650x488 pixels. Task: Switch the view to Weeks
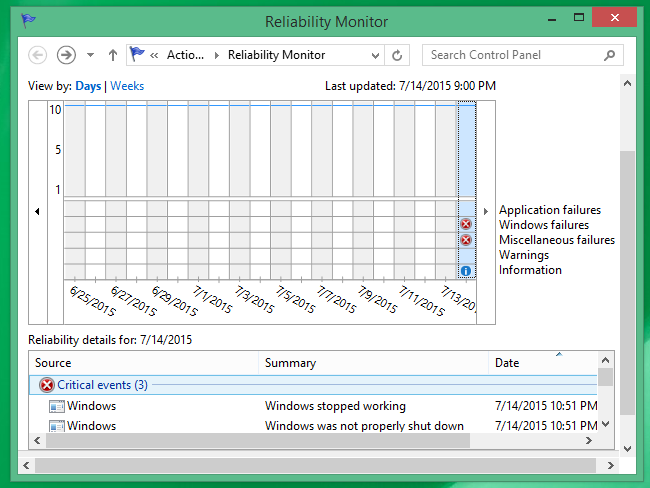tap(127, 86)
